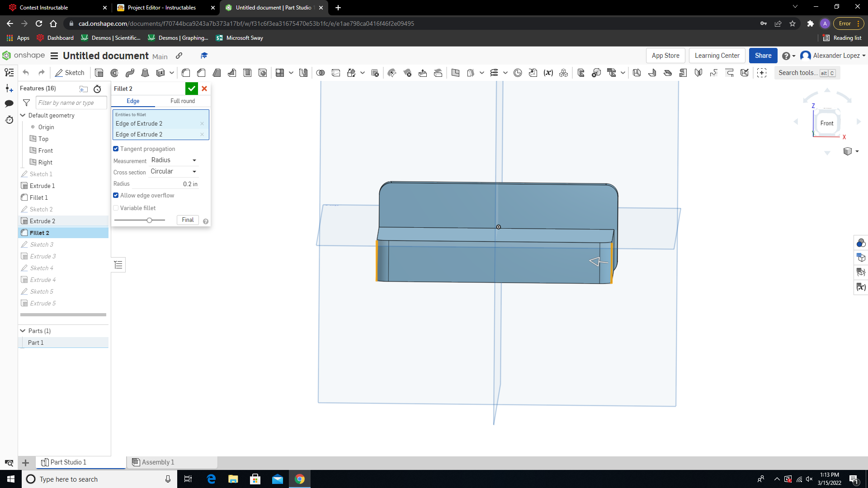Switch to Full round tab
868x488 pixels.
tap(183, 101)
